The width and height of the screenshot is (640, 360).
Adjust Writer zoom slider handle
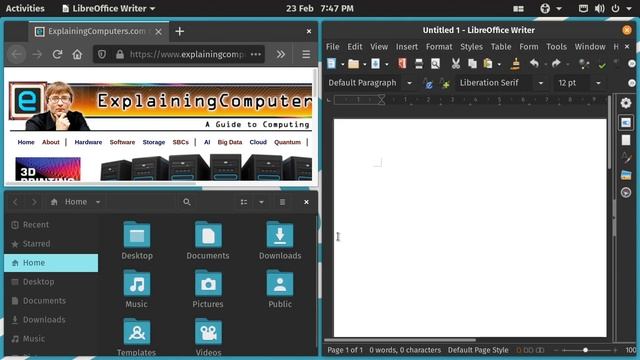(x=585, y=350)
